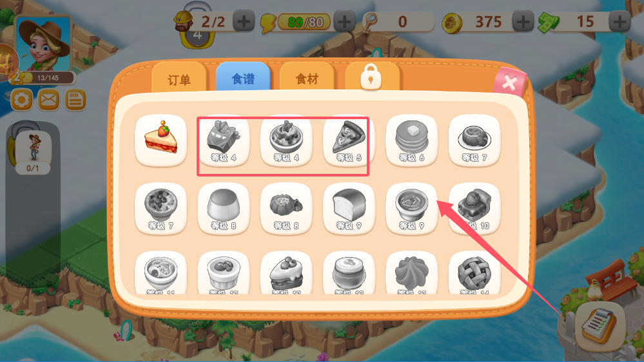Select the level 5 pizza slice recipe
Viewport: 644px width, 362px height.
pyautogui.click(x=349, y=140)
